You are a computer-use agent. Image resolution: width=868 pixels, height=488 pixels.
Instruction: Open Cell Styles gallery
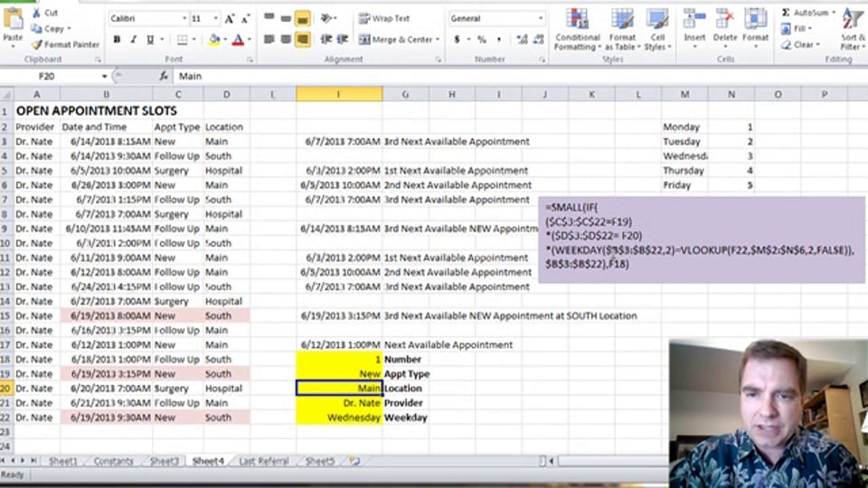(x=657, y=30)
